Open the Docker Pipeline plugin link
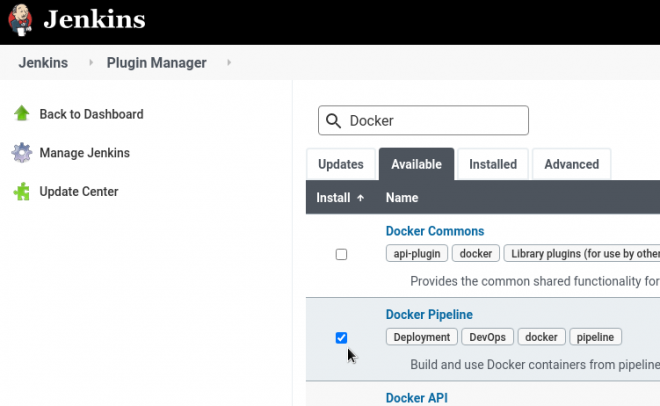 (x=429, y=314)
